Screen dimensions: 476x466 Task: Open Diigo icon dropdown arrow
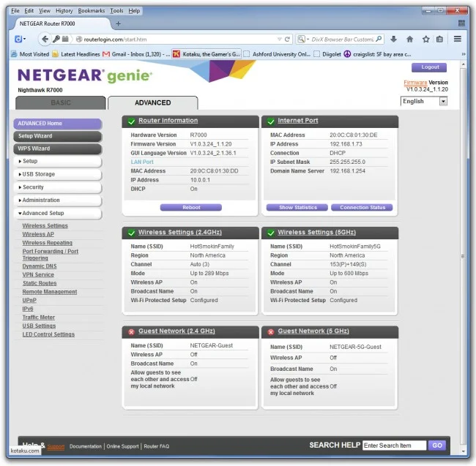point(25,39)
